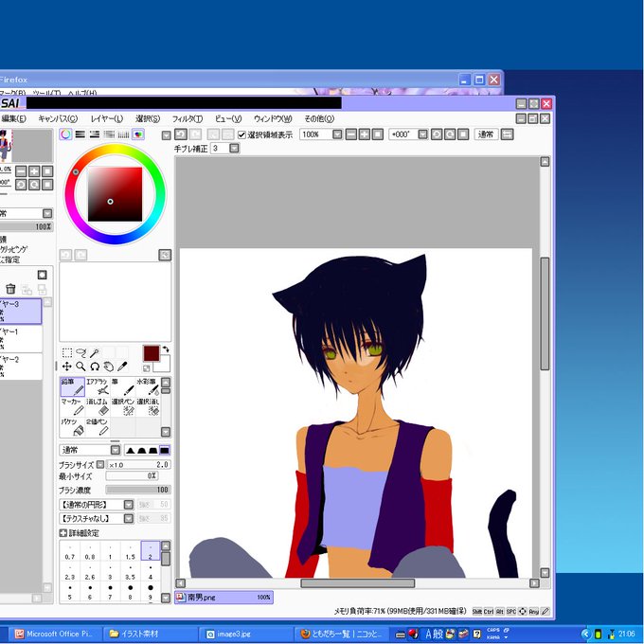Select the バケツ bucket fill tool
Image resolution: width=644 pixels, height=644 pixels.
pyautogui.click(x=73, y=427)
